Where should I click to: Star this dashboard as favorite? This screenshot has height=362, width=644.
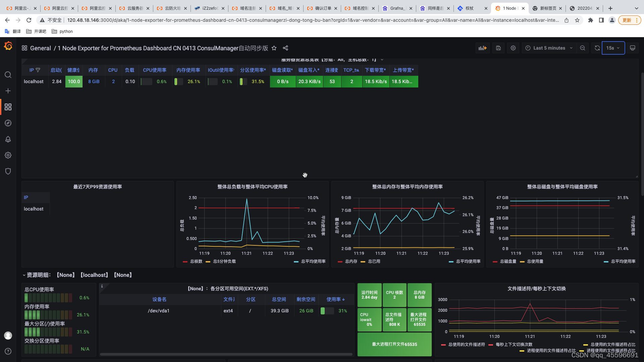coord(274,48)
